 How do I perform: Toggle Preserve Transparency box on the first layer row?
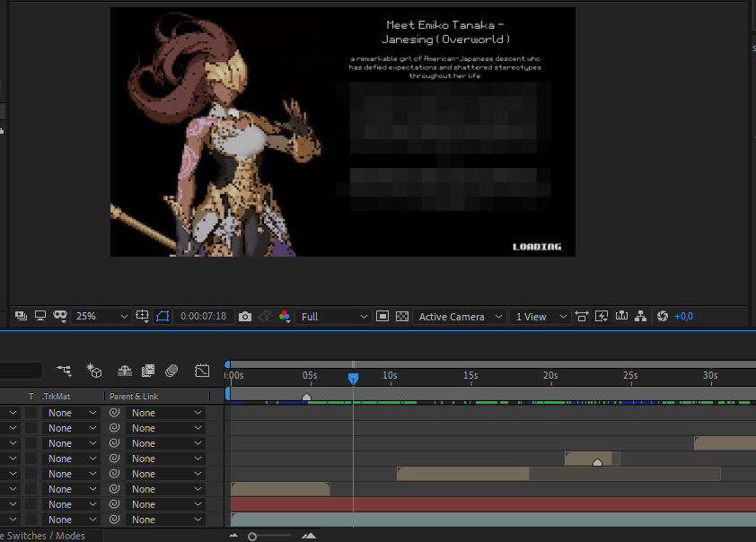31,413
